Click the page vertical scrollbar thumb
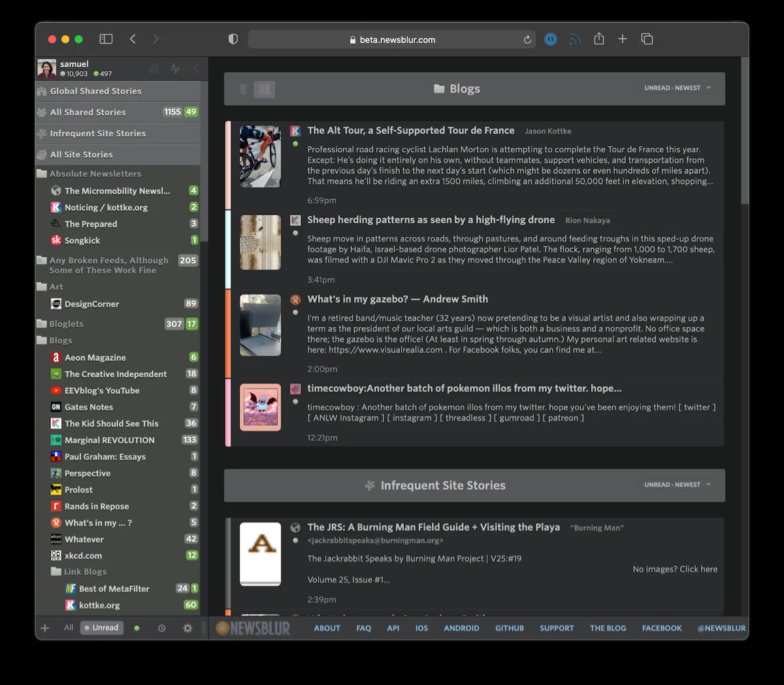Image resolution: width=784 pixels, height=685 pixels. coord(745,131)
